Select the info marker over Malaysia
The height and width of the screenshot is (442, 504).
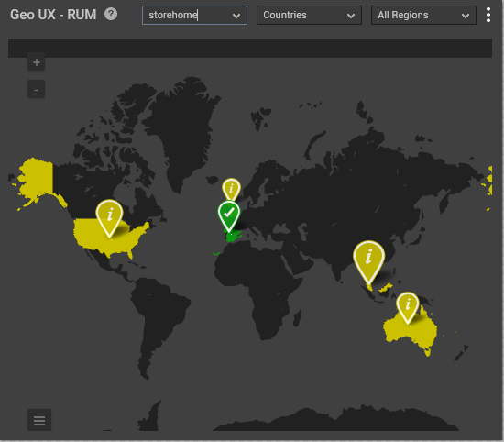[368, 260]
